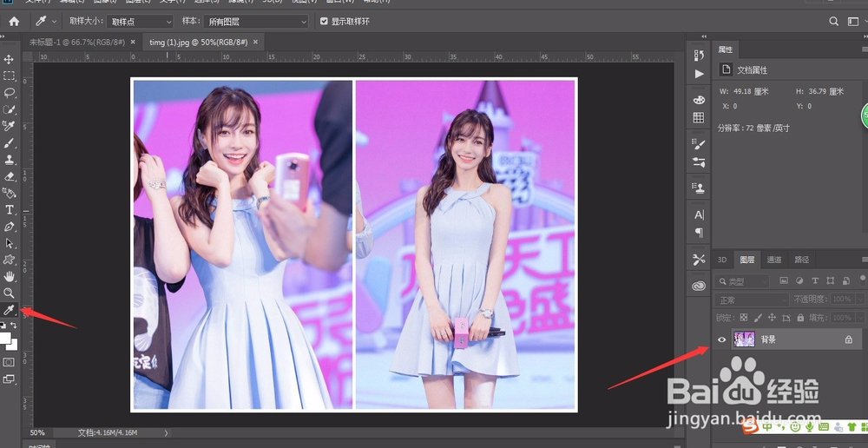868x448 pixels.
Task: Open the 3D panel tab
Action: (x=722, y=260)
